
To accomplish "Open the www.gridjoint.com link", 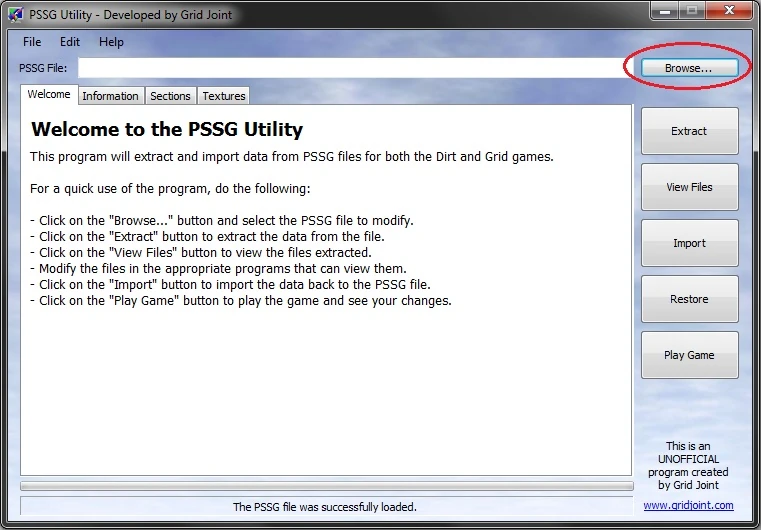I will coord(689,505).
